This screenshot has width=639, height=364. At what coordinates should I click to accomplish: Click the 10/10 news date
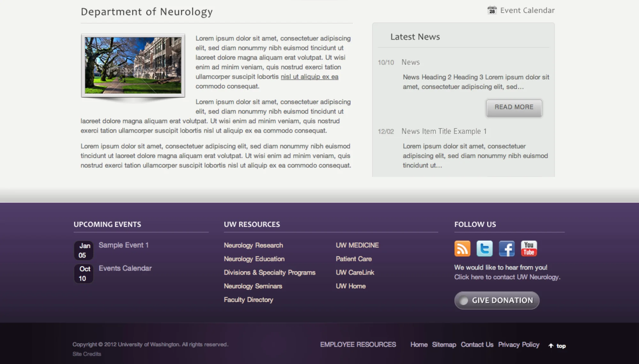(x=386, y=63)
